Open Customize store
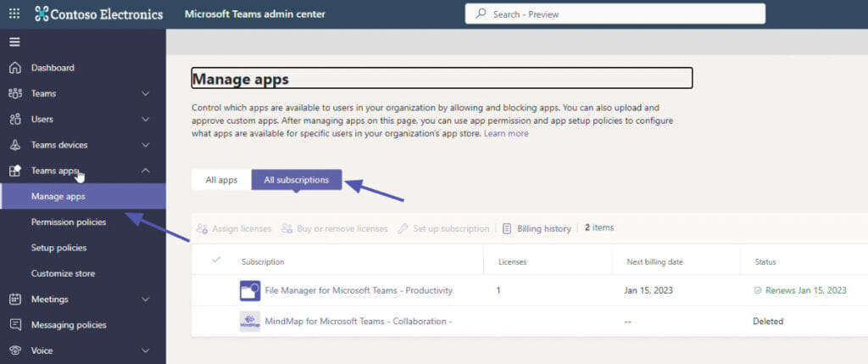Image resolution: width=868 pixels, height=364 pixels. 63,274
